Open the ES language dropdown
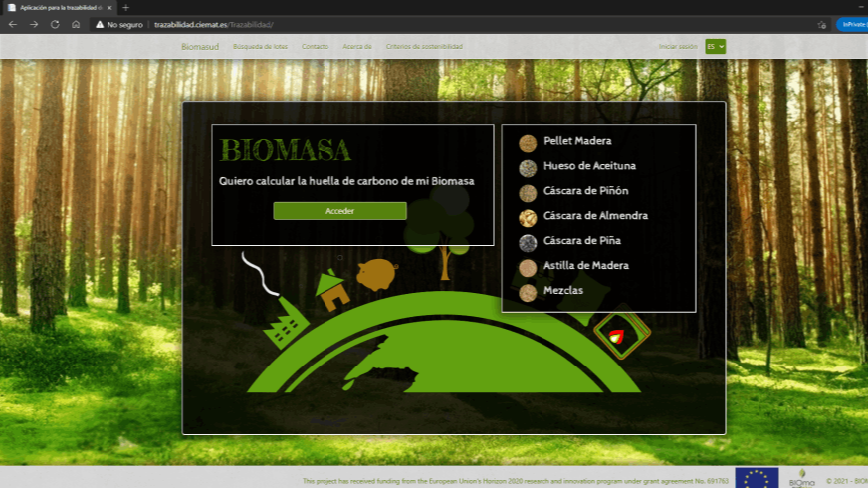 [x=715, y=46]
